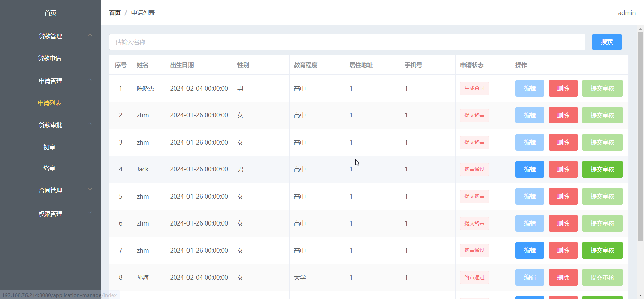Click 删除 in row 2
Image resolution: width=644 pixels, height=299 pixels.
point(563,115)
